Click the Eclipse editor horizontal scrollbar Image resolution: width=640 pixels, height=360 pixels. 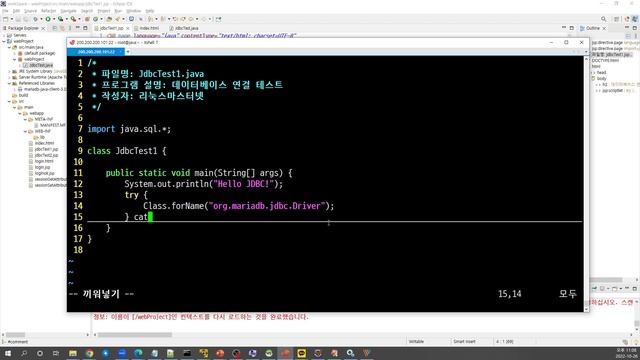[135, 335]
